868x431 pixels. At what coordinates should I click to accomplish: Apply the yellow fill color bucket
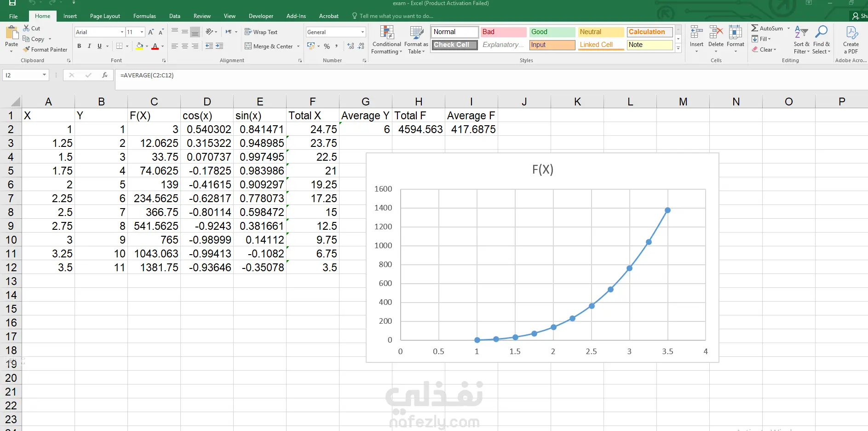[x=139, y=46]
